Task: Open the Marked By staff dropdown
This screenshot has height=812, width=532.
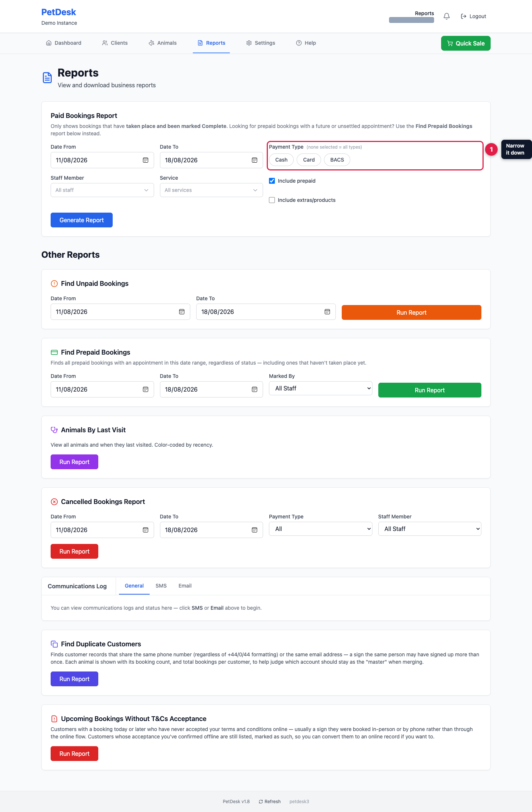Action: pos(321,388)
